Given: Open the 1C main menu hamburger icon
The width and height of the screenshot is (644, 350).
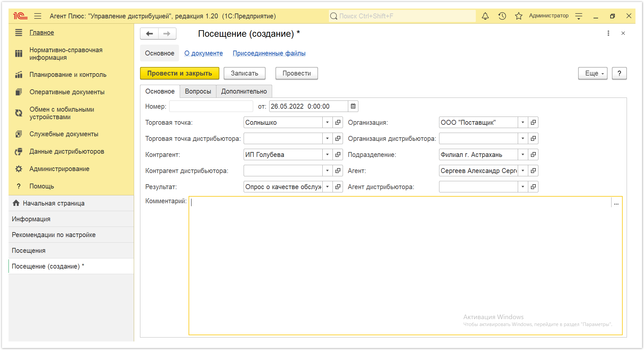Looking at the screenshot, I should (38, 16).
